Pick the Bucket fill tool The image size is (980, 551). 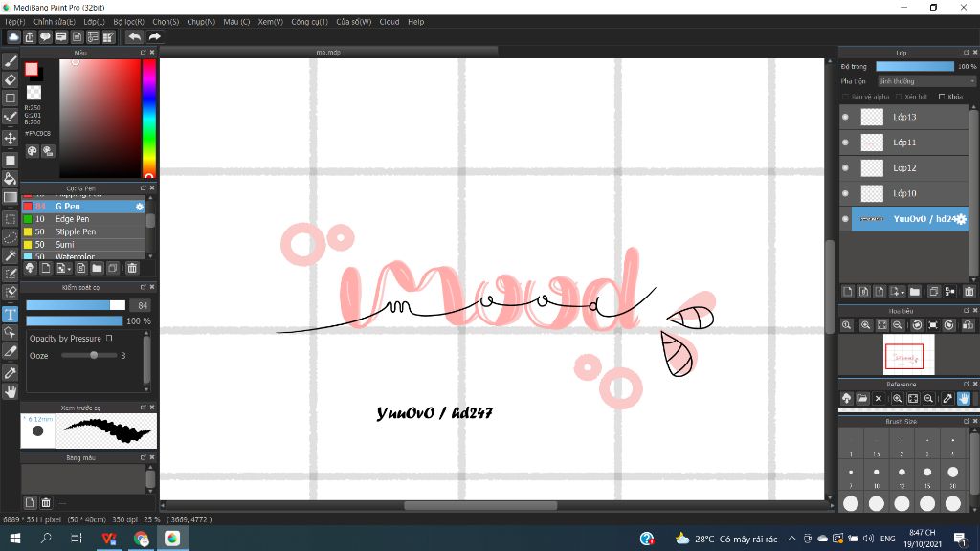tap(10, 179)
